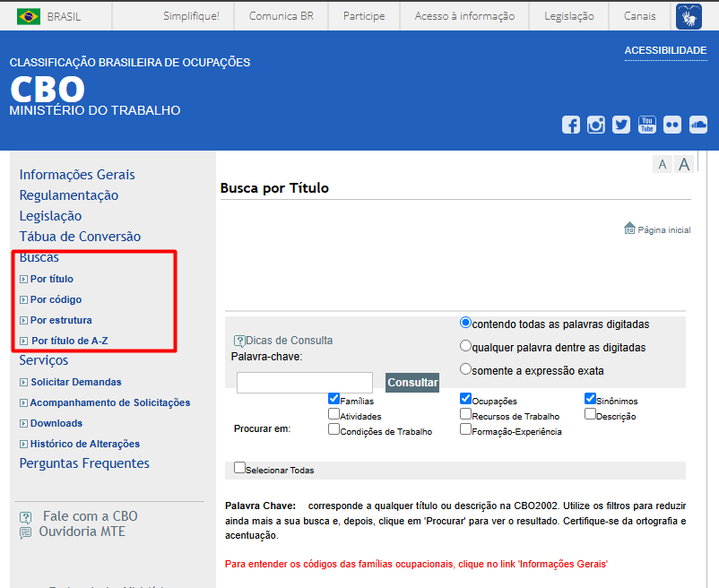The image size is (719, 588).
Task: Click the Consultar button
Action: [412, 383]
